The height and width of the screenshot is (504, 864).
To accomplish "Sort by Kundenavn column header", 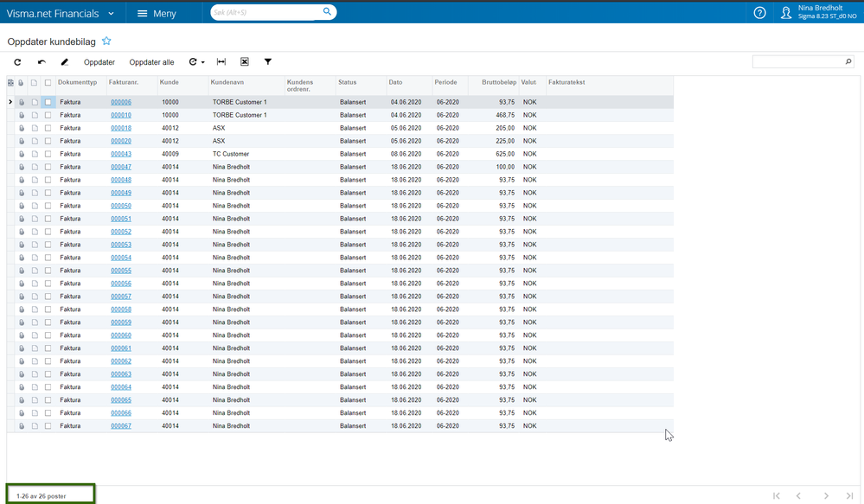I will [x=227, y=82].
